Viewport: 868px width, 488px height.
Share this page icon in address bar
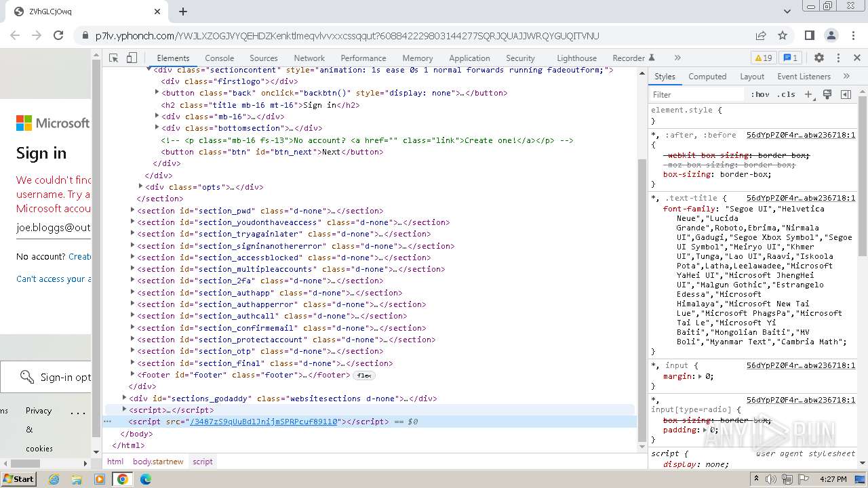(x=761, y=35)
